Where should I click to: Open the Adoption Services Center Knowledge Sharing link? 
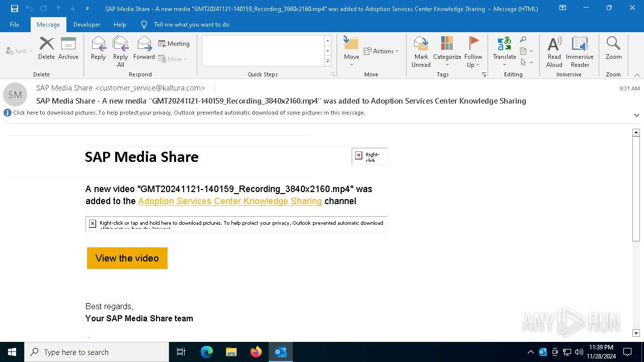click(x=230, y=201)
